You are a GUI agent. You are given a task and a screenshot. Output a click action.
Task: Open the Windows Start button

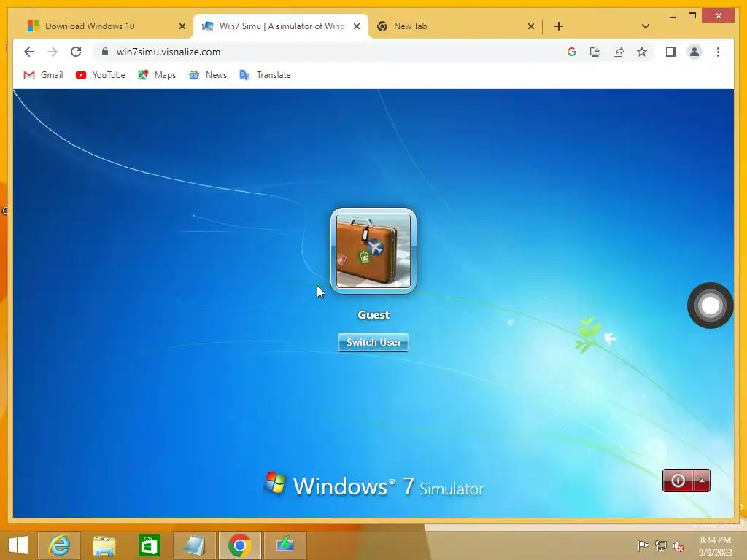pyautogui.click(x=18, y=545)
